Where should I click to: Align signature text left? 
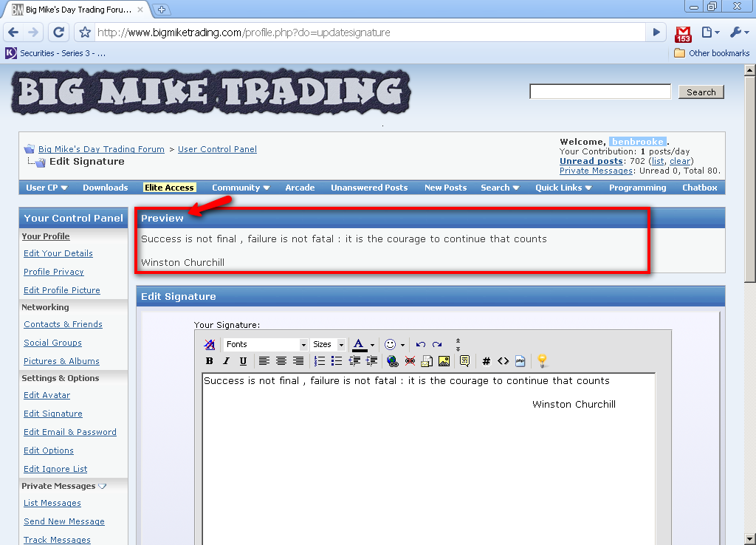coord(264,361)
